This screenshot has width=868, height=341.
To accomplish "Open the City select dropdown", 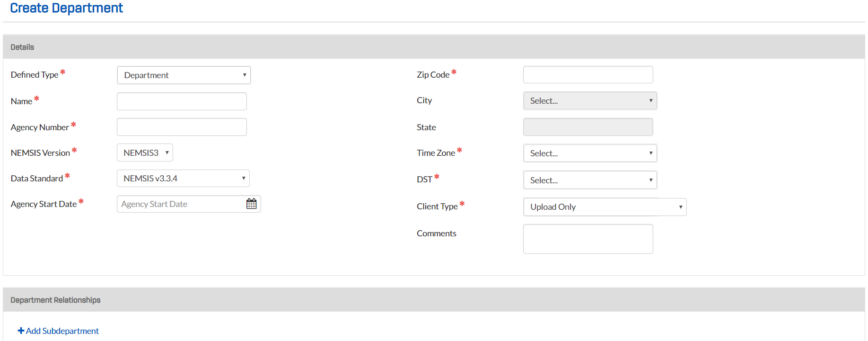I will coord(590,100).
